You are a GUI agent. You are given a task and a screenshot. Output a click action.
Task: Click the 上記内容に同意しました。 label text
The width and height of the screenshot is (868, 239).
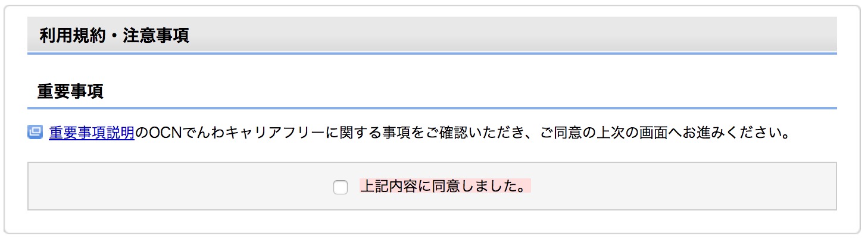pyautogui.click(x=445, y=187)
